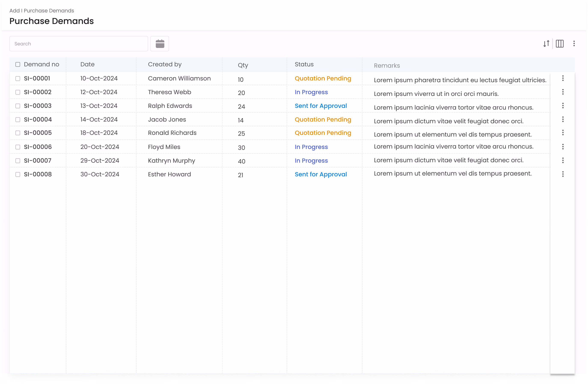Click the Date column header

(x=88, y=64)
